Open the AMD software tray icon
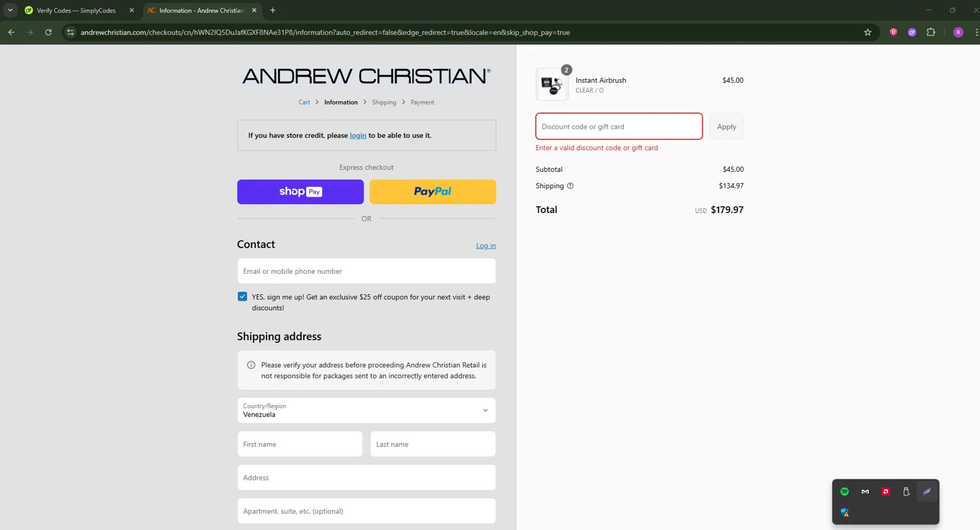Viewport: 980px width, 530px height. [x=886, y=491]
